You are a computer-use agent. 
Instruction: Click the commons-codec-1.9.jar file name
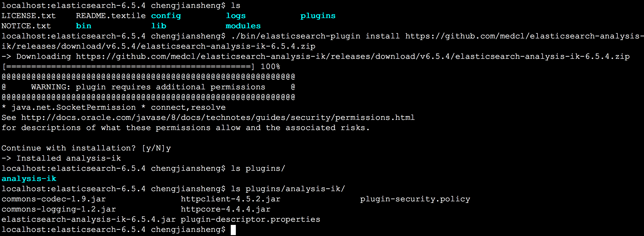tap(54, 199)
